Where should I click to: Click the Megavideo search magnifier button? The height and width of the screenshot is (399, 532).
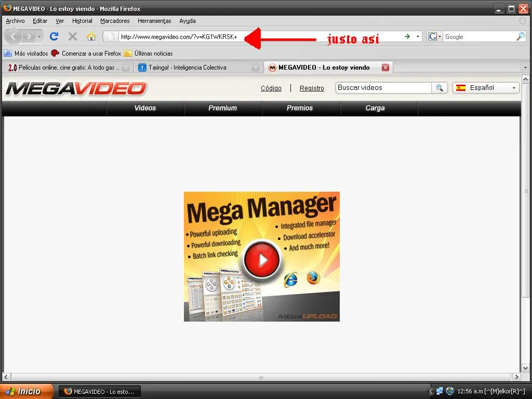pos(440,88)
